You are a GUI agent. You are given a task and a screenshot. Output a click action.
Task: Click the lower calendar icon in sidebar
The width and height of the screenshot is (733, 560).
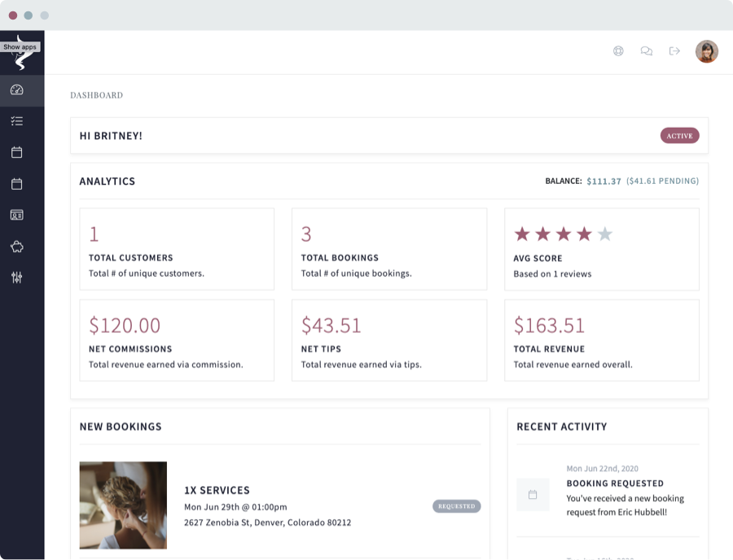point(16,184)
